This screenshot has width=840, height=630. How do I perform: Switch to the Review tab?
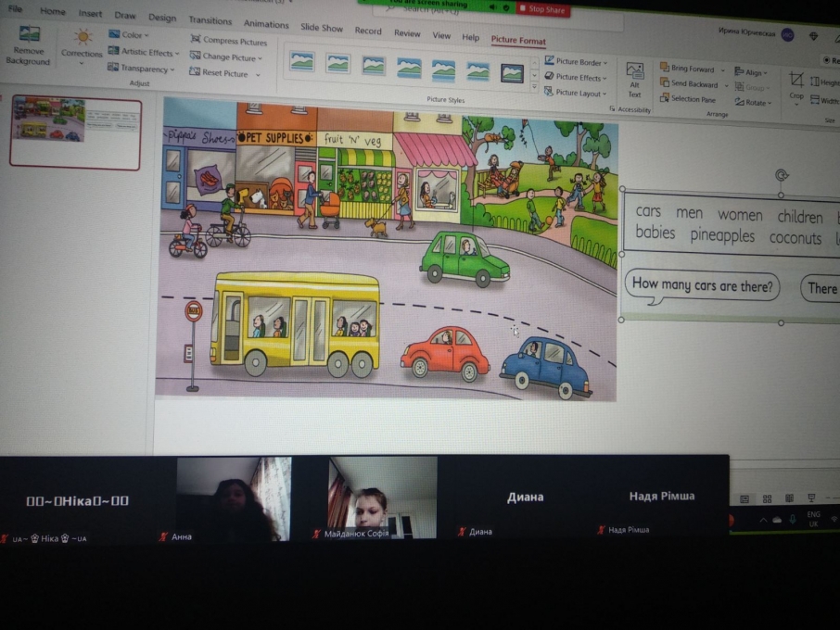click(407, 33)
